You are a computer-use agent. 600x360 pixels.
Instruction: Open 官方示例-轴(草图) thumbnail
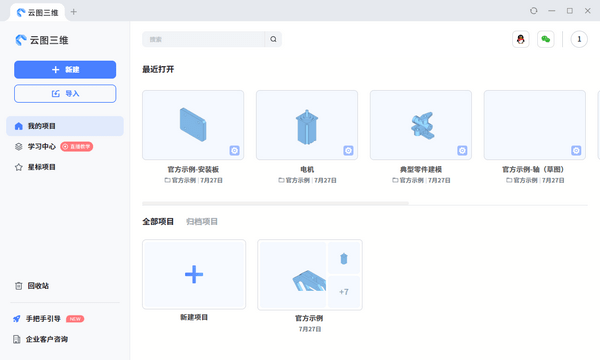click(x=535, y=125)
